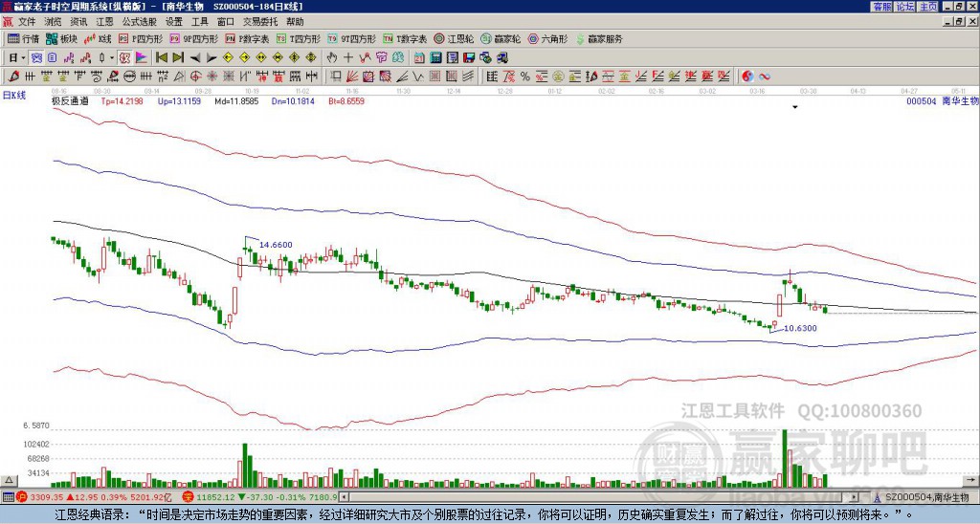Open the 工具 menu
Viewport: 980px width, 524px height.
200,22
